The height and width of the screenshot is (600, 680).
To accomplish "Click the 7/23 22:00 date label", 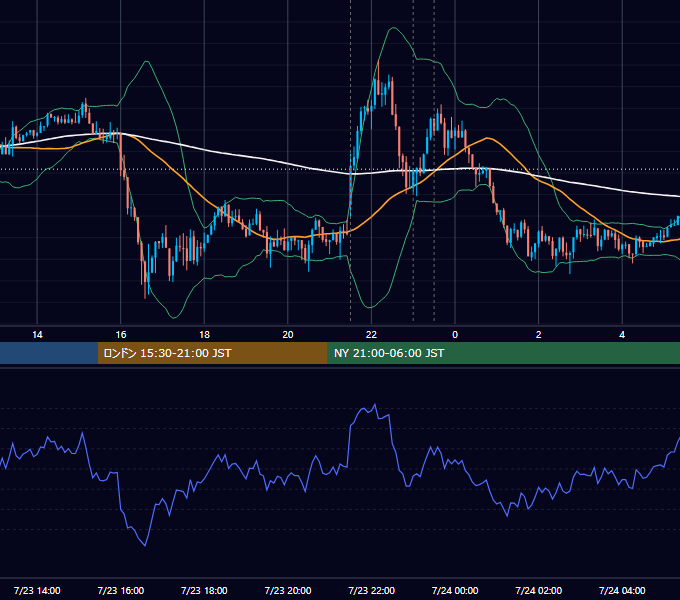I will pyautogui.click(x=372, y=590).
